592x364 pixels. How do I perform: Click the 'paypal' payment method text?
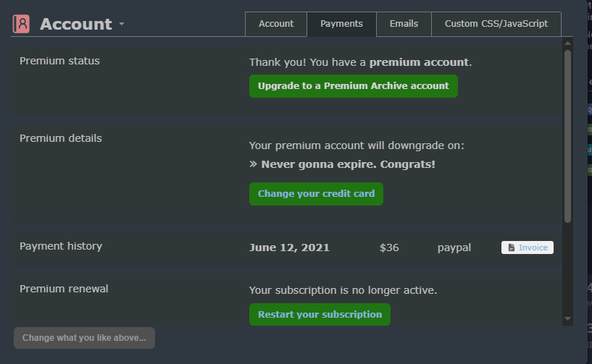click(454, 247)
